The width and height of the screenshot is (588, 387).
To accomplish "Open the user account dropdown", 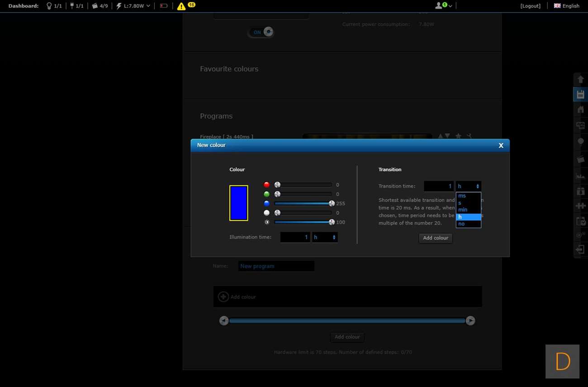I will click(443, 6).
